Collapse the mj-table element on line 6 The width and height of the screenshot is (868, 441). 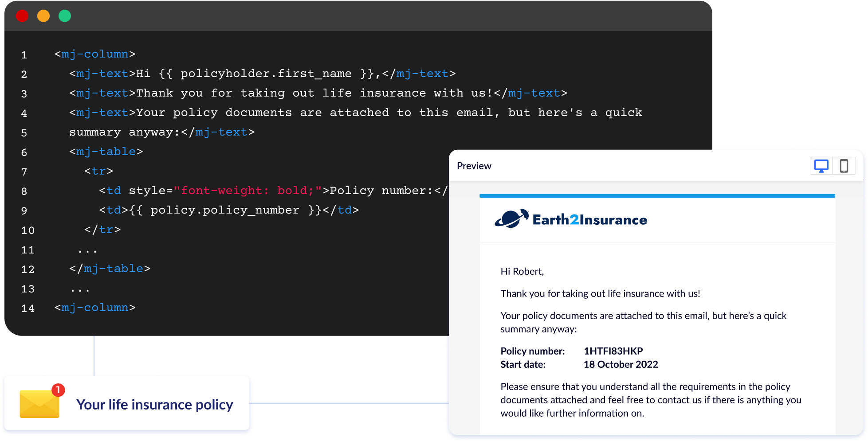pos(106,152)
